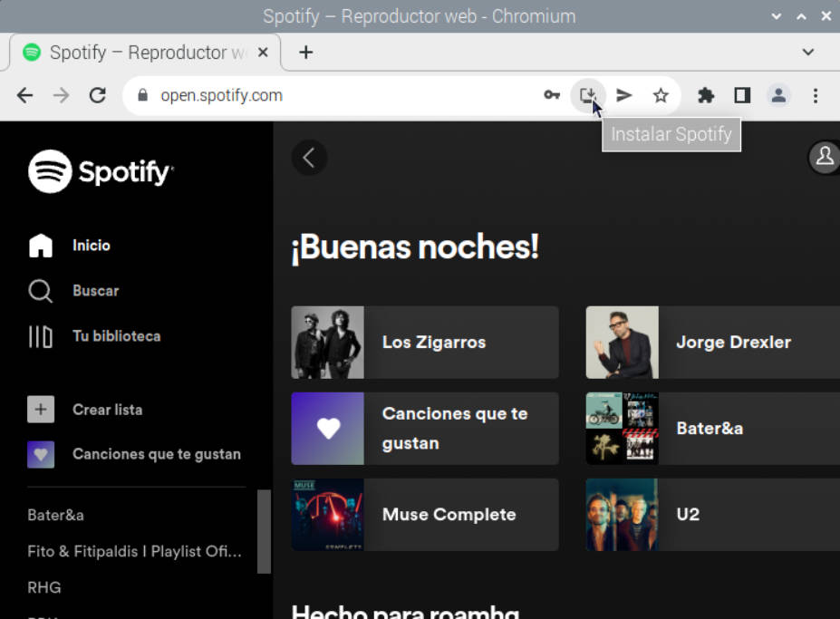Open the Chromium extensions puzzle icon

[x=706, y=95]
